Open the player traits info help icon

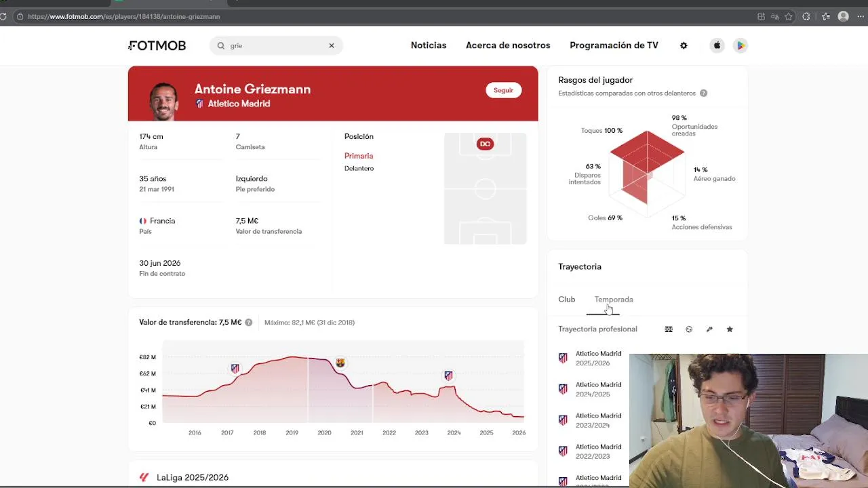click(703, 93)
